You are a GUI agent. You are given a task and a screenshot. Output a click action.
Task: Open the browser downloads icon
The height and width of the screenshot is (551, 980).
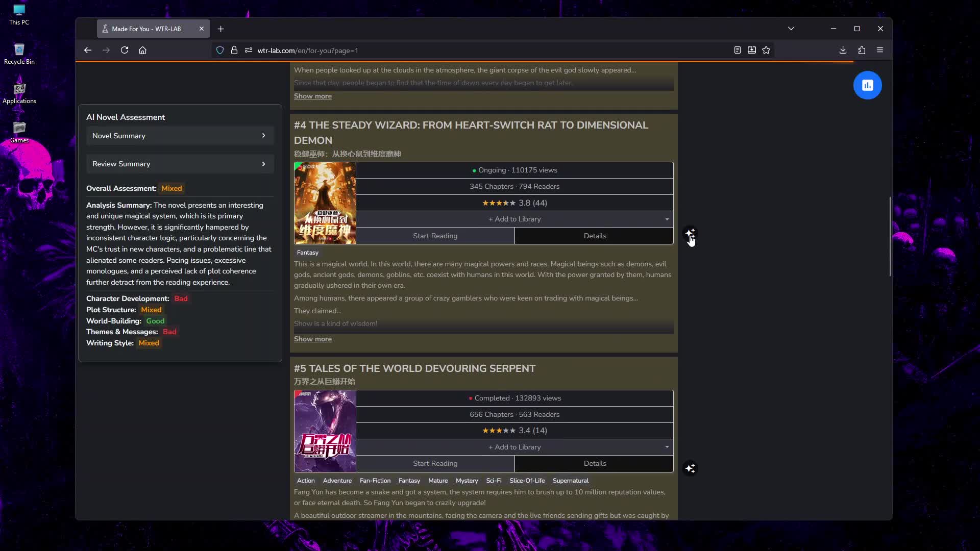coord(843,50)
